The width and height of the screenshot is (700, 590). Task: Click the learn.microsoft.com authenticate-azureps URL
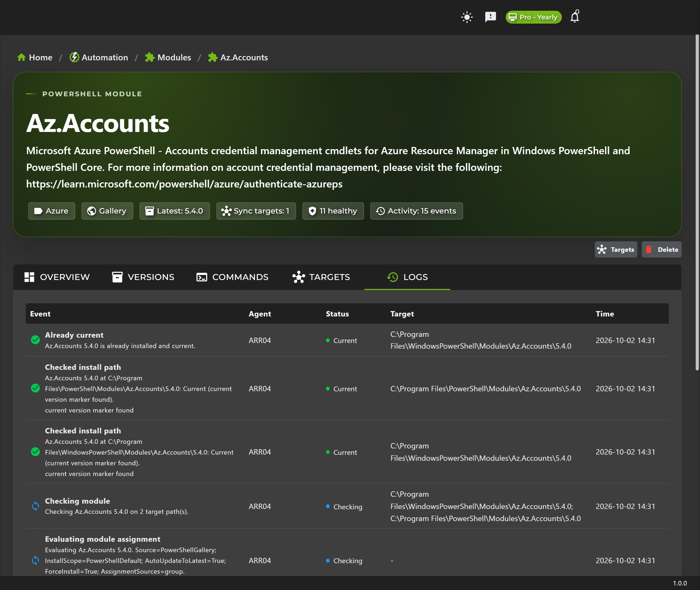click(184, 184)
